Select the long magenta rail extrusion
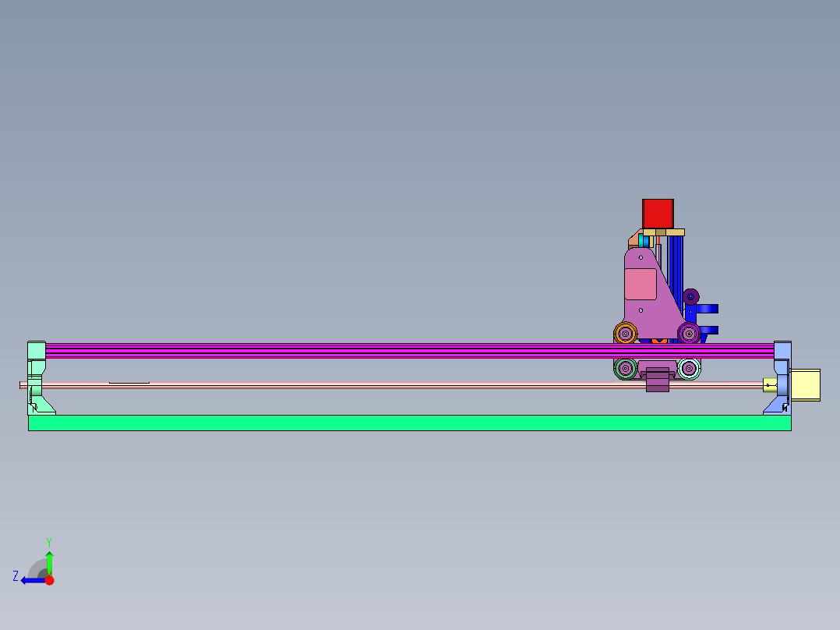840x630 pixels. (x=410, y=351)
